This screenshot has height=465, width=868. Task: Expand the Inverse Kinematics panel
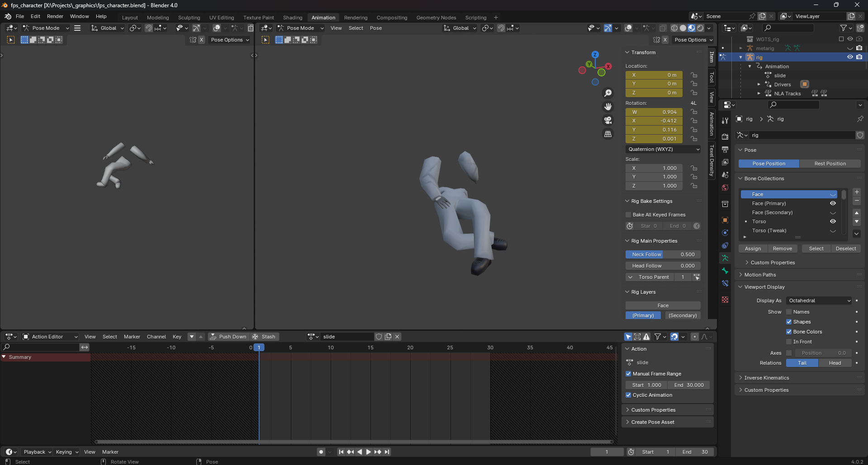pyautogui.click(x=766, y=378)
